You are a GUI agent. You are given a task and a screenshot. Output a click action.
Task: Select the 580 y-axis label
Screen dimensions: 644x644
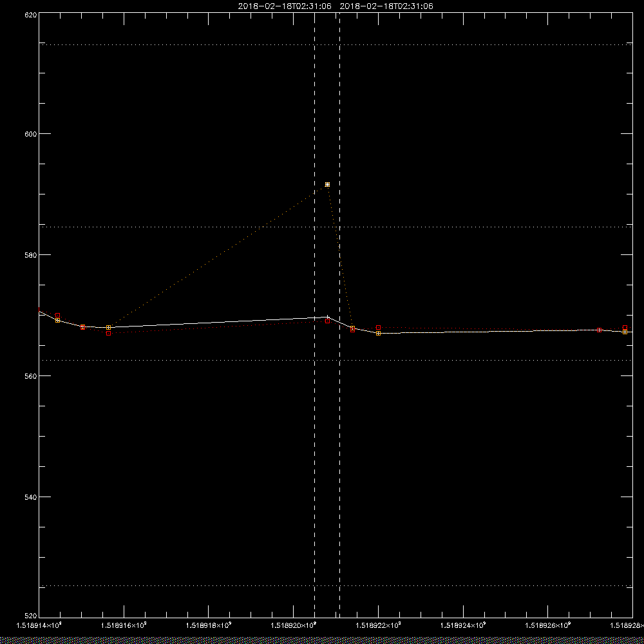click(31, 254)
